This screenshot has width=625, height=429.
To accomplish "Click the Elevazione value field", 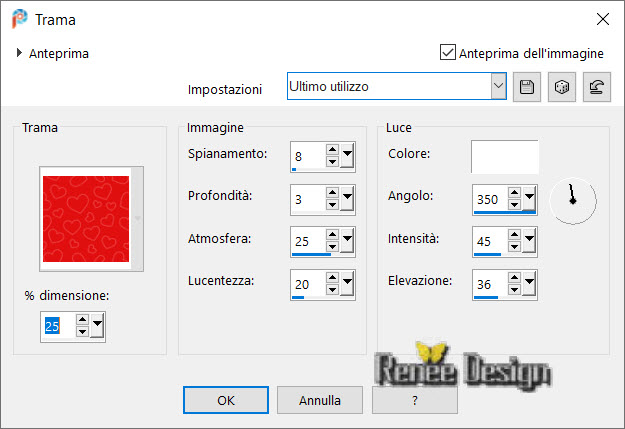I will tap(490, 285).
